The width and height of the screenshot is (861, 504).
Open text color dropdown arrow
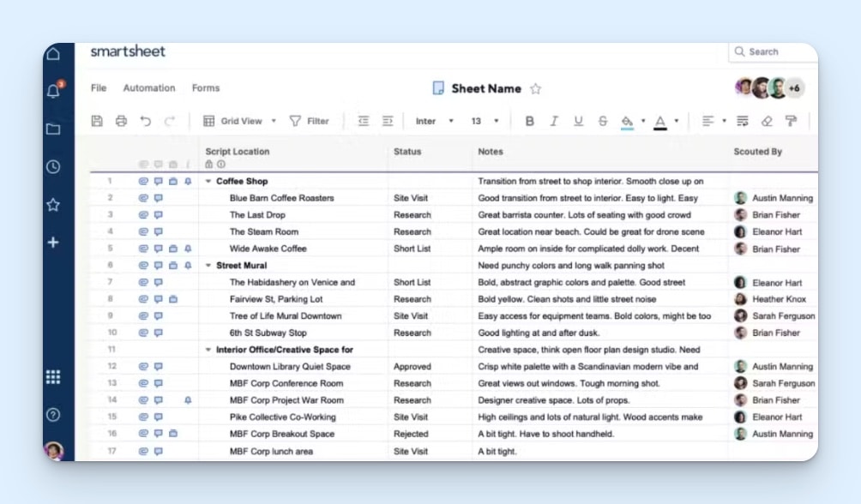tap(677, 121)
